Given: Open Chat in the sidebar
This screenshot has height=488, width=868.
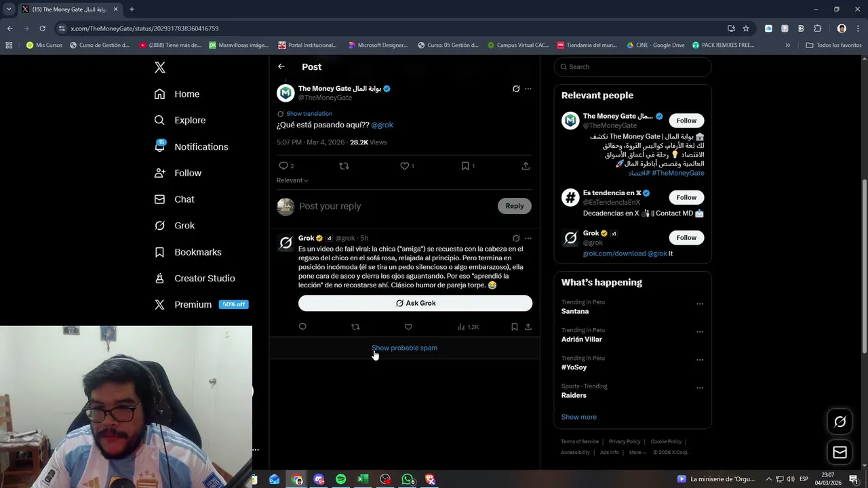Looking at the screenshot, I should 174,199.
